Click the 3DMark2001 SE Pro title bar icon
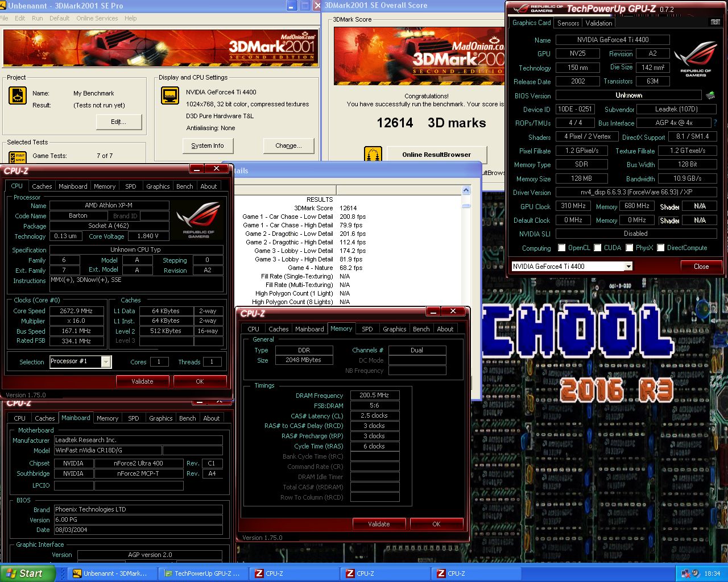This screenshot has width=728, height=582. point(3,6)
